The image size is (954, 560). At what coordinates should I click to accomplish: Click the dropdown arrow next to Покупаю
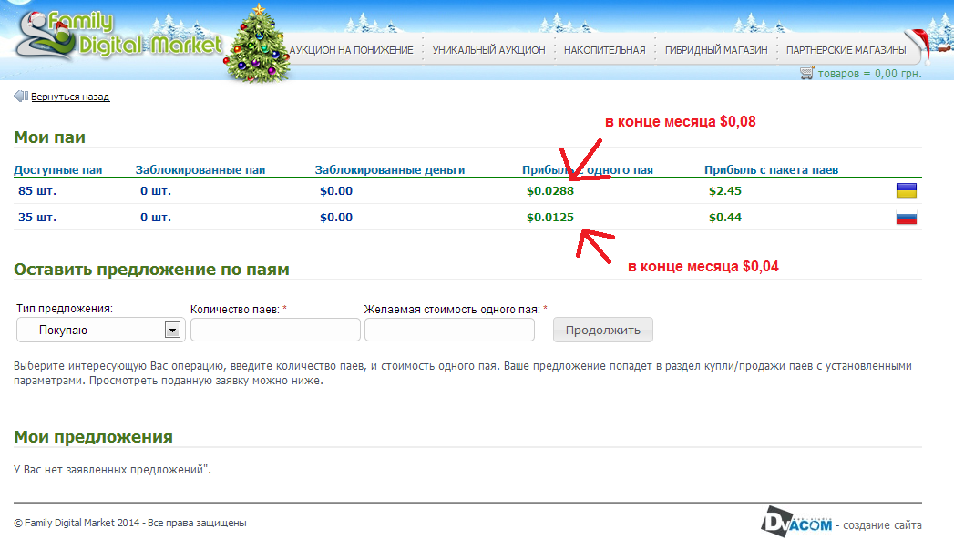[x=171, y=330]
